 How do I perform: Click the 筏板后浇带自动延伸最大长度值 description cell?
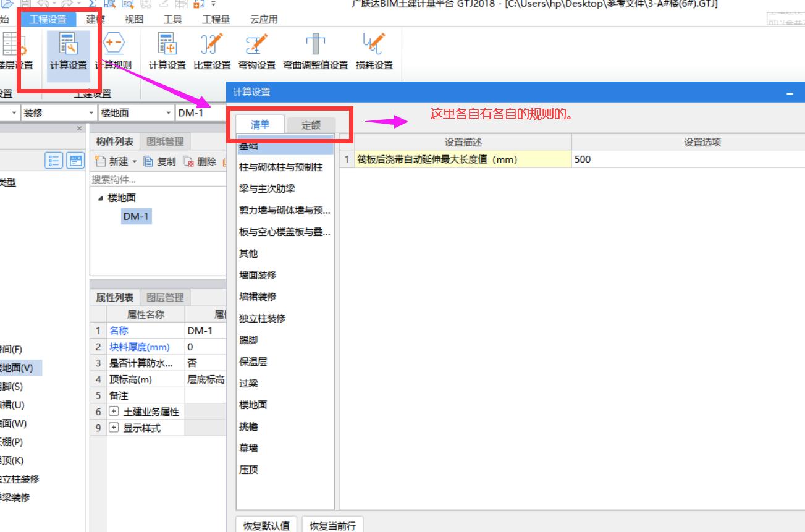463,159
